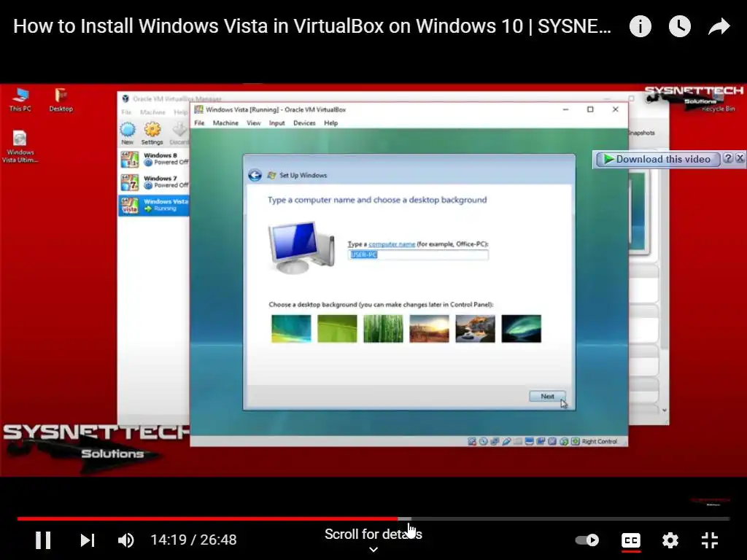Add video to Watch Later
The image size is (747, 560).
[x=680, y=26]
